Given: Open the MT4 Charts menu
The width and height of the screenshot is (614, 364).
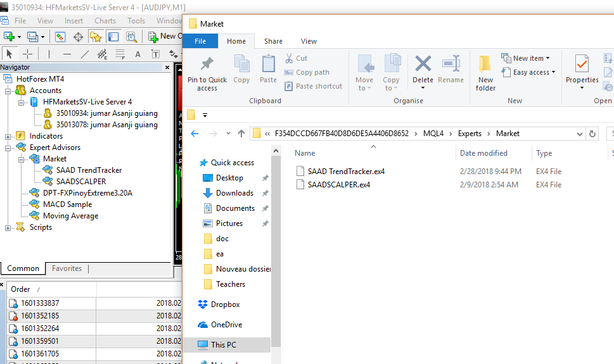Looking at the screenshot, I should pos(105,21).
